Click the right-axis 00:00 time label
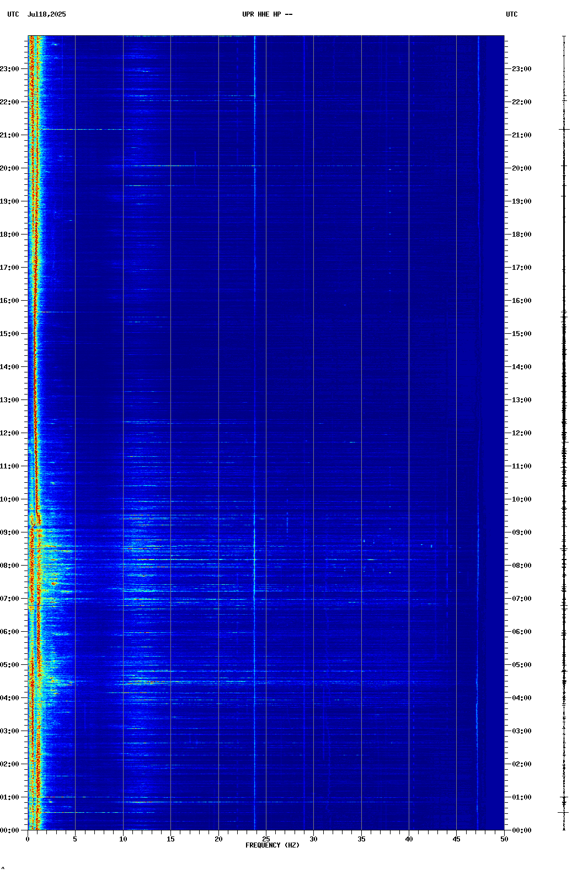Viewport: 588px width, 874px height. pyautogui.click(x=522, y=830)
